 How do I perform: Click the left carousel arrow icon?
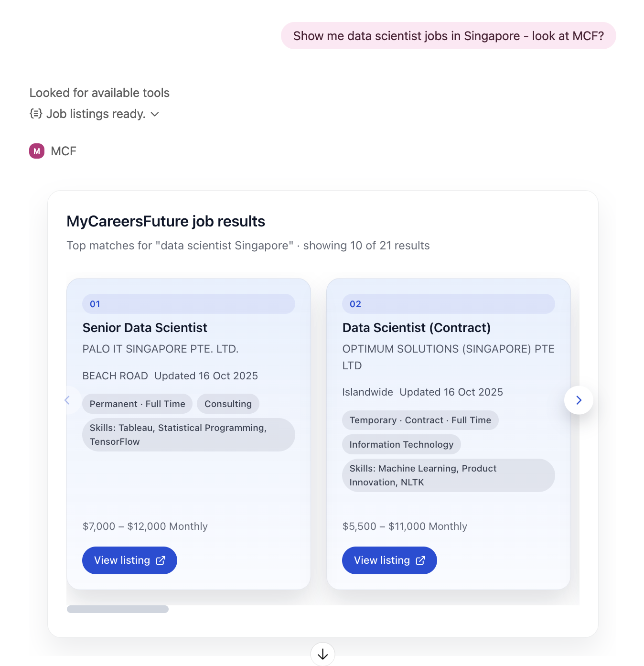67,400
